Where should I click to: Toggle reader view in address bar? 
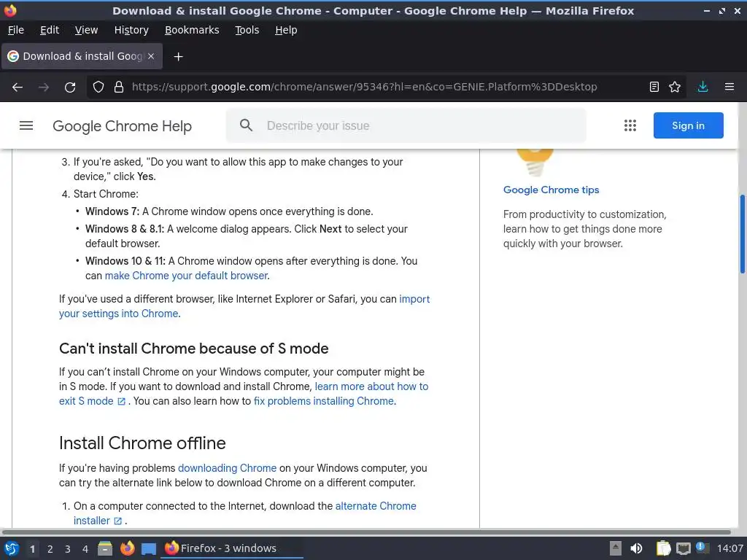coord(654,87)
